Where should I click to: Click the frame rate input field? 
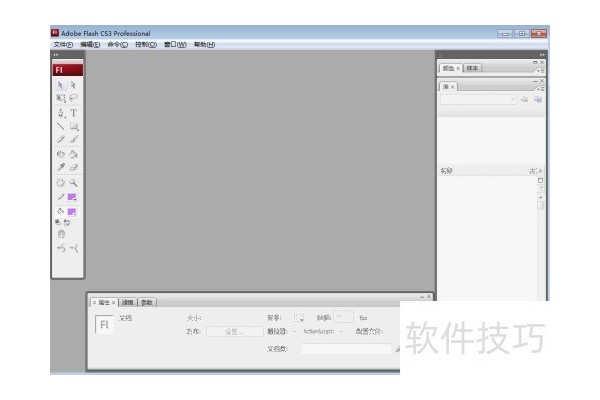pos(343,317)
